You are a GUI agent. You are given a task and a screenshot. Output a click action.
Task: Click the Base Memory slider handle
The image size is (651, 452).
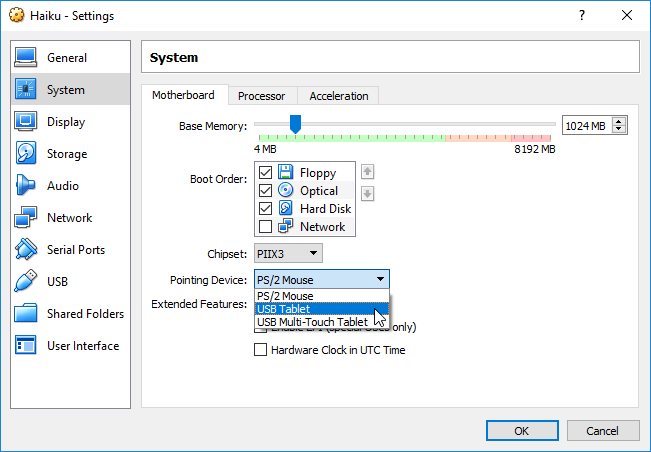point(295,123)
